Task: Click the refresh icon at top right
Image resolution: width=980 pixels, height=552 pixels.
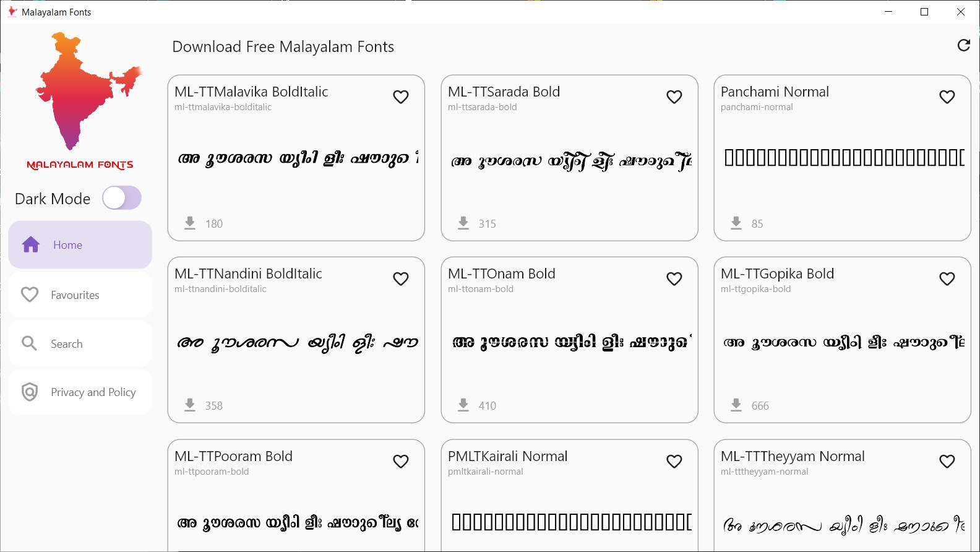Action: pos(963,45)
